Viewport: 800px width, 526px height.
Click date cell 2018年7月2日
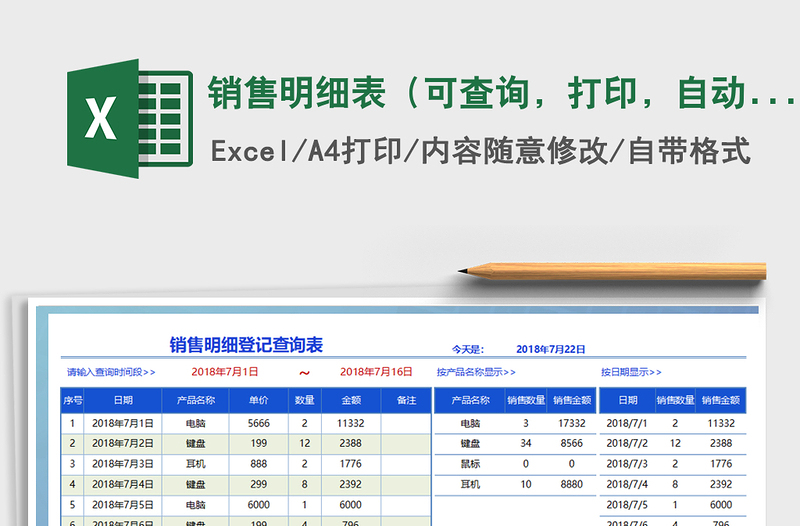[122, 443]
